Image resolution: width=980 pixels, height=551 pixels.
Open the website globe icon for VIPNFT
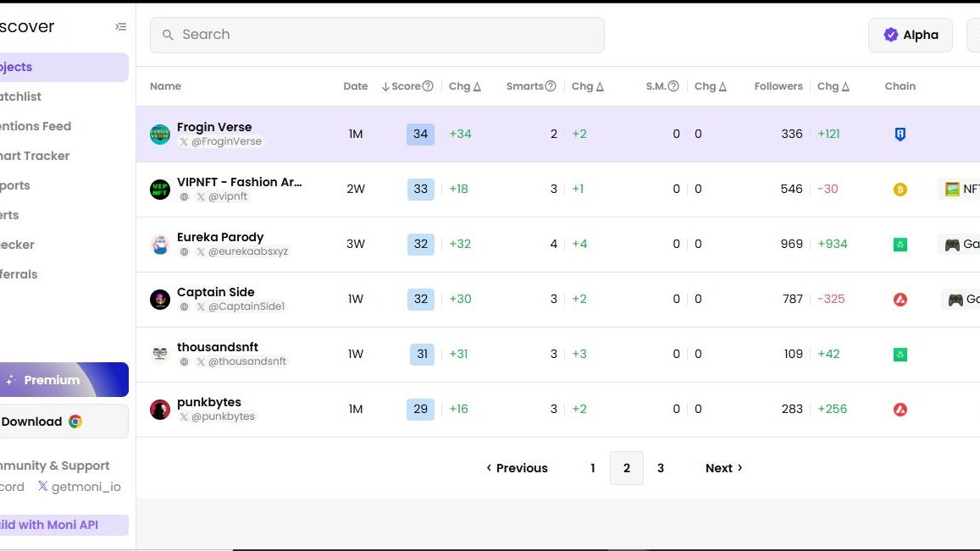185,196
